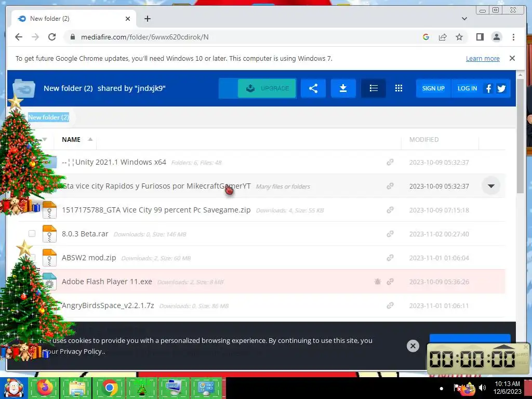This screenshot has width=532, height=399.
Task: Toggle Chrome side panel
Action: tap(480, 37)
